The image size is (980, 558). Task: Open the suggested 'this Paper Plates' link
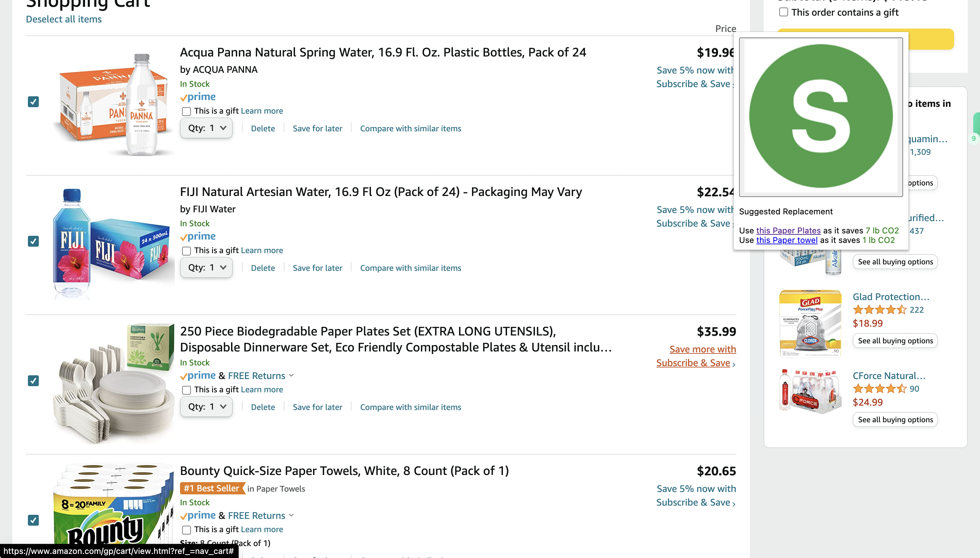coord(788,230)
